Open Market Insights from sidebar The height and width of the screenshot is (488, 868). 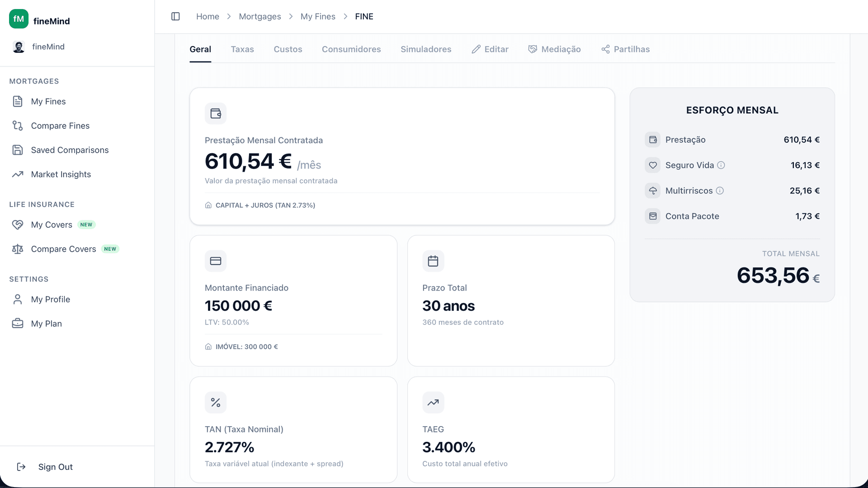[61, 174]
